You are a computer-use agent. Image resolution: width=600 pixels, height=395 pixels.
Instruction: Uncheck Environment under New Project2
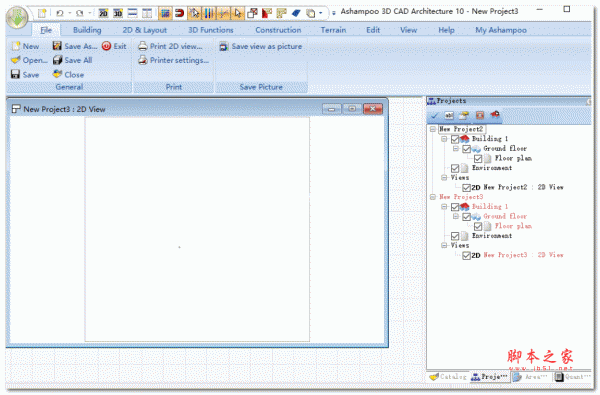tap(455, 168)
